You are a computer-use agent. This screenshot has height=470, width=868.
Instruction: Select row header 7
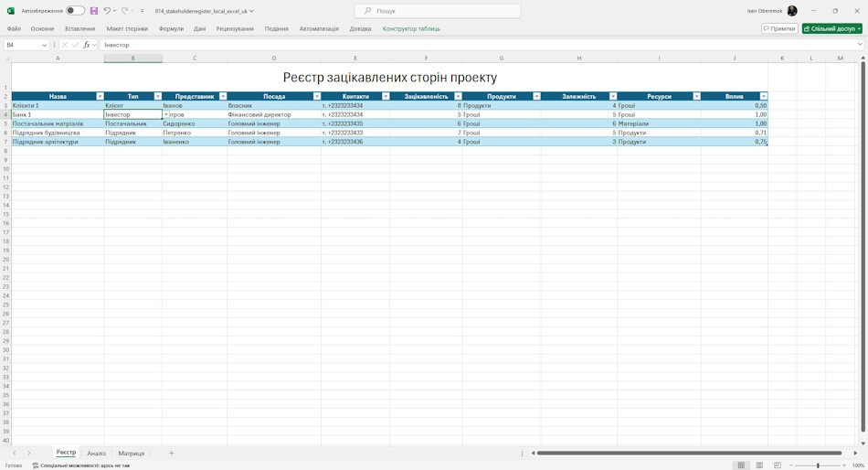(x=5, y=142)
